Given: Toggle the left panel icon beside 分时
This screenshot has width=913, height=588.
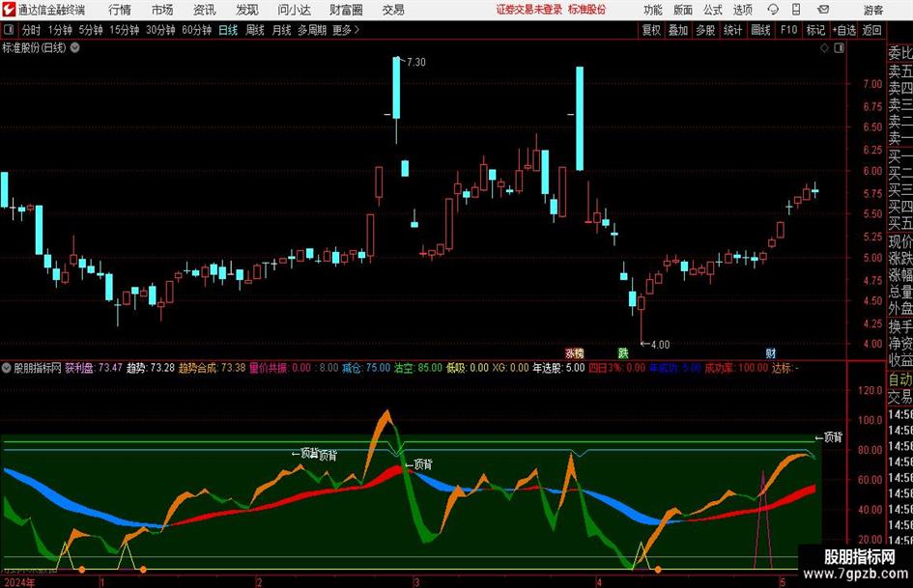Looking at the screenshot, I should pyautogui.click(x=9, y=30).
